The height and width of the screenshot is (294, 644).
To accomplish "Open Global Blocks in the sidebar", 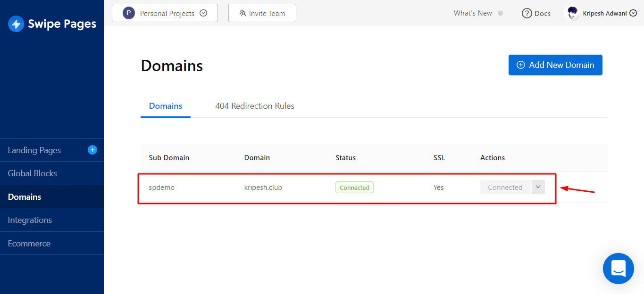I will point(32,173).
